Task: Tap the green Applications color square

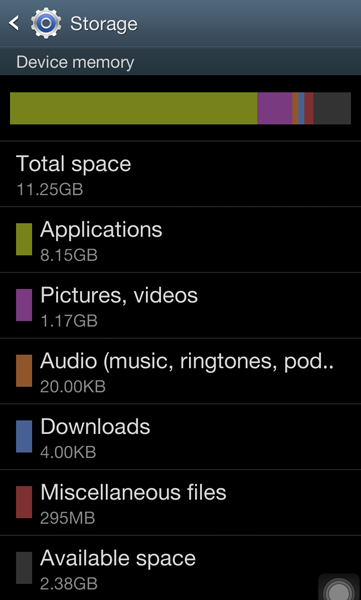Action: coord(24,239)
